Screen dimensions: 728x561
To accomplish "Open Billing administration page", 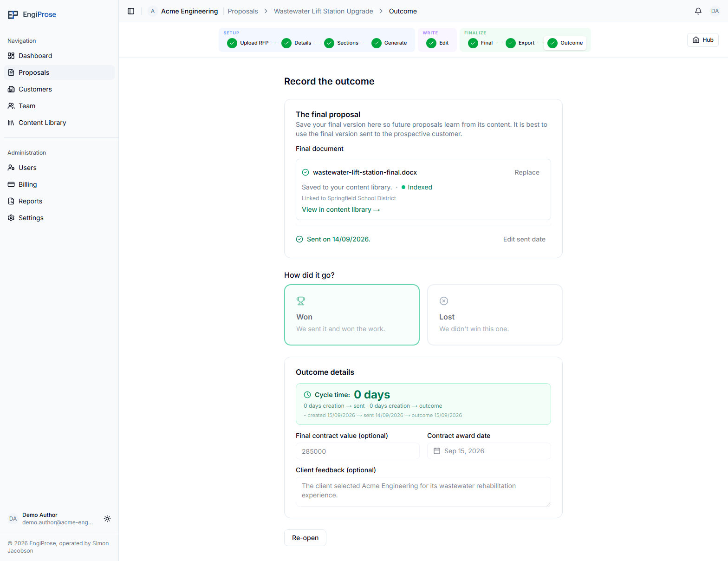I will (x=59, y=184).
